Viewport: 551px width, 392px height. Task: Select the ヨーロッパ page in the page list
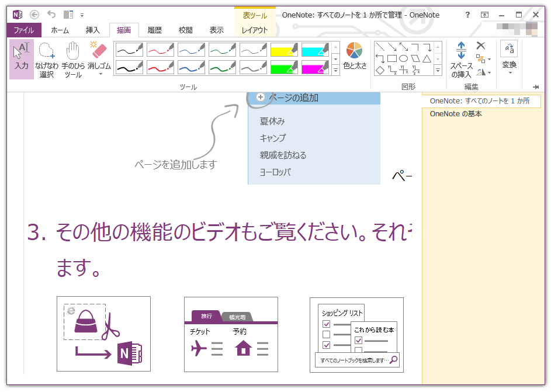276,172
